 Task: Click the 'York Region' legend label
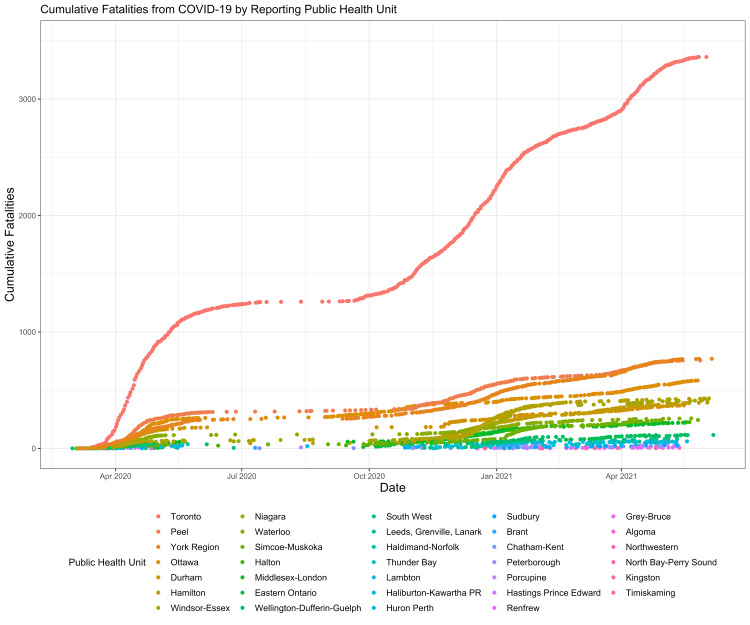point(195,547)
